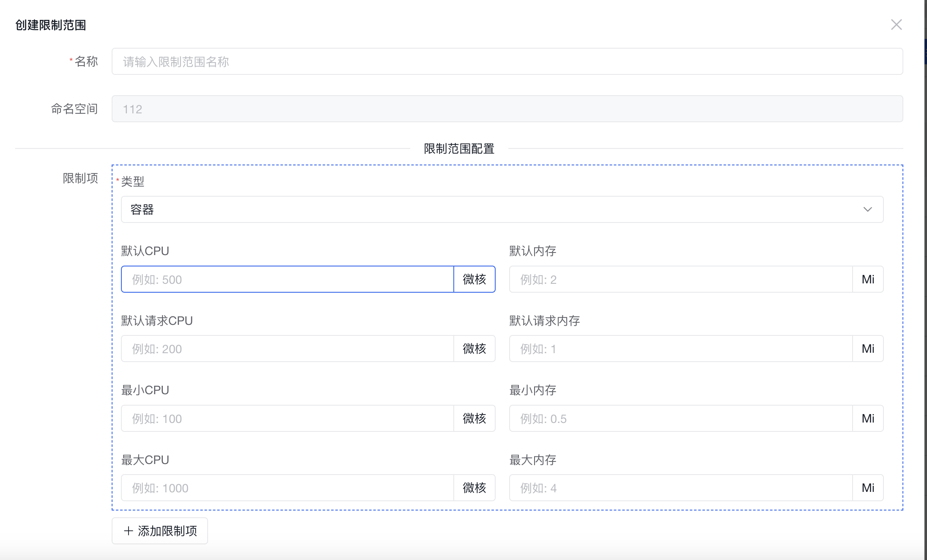Screen dimensions: 927x560
Task: Click the chevron arrow of type selector
Action: [867, 209]
